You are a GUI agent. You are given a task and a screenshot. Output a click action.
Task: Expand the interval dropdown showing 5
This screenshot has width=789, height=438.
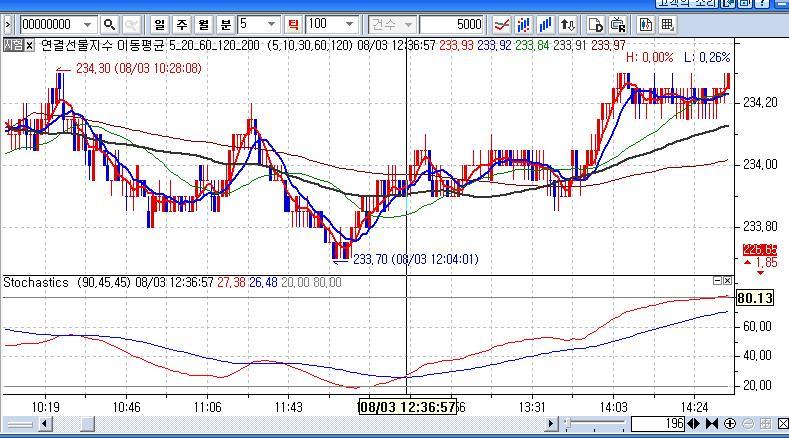coord(271,24)
